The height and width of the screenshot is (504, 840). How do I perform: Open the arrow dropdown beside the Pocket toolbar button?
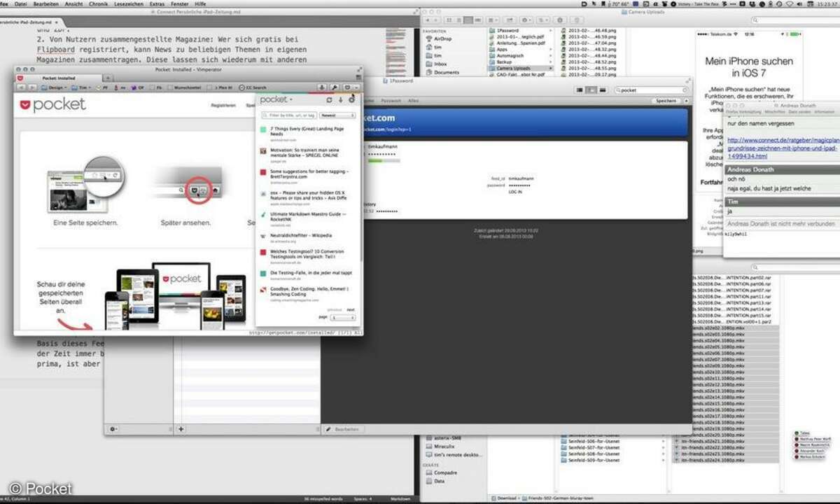(356, 87)
